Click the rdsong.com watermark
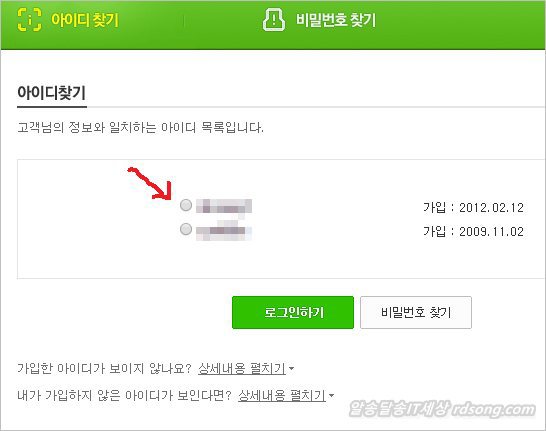 [x=442, y=409]
